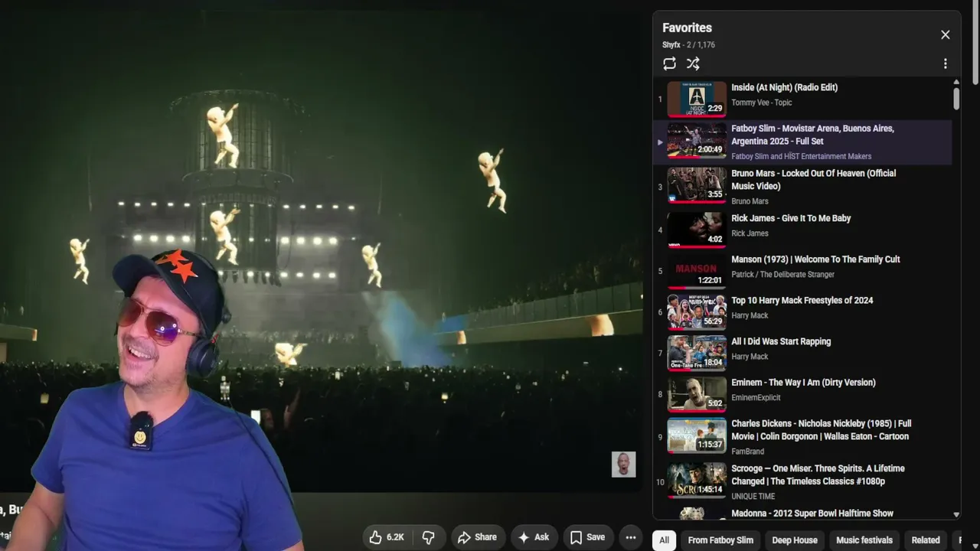Select "Fatboy Slim - Movistar Arena" title
The height and width of the screenshot is (551, 980).
[812, 135]
